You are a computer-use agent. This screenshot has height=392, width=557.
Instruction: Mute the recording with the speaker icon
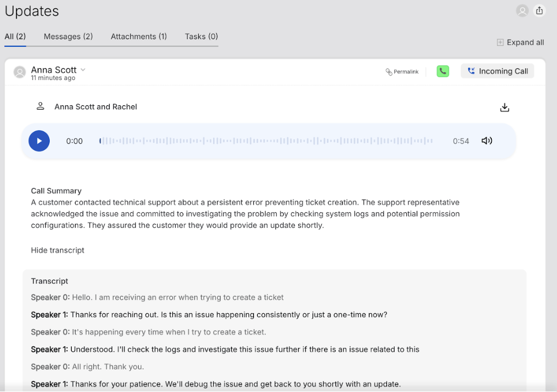tap(487, 141)
